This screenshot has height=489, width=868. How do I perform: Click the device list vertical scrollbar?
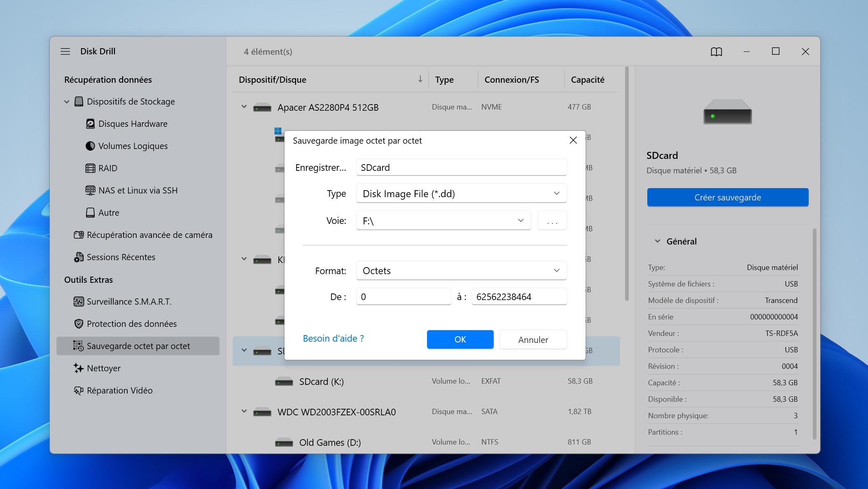point(627,184)
